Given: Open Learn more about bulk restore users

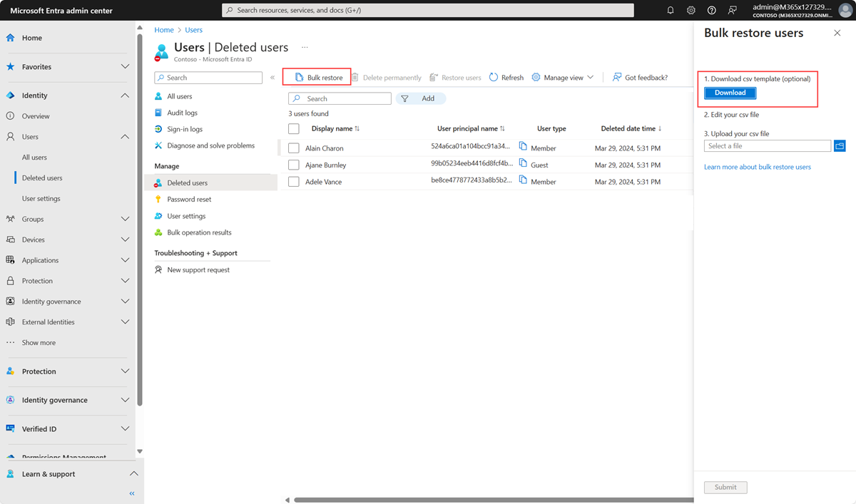Looking at the screenshot, I should 757,167.
